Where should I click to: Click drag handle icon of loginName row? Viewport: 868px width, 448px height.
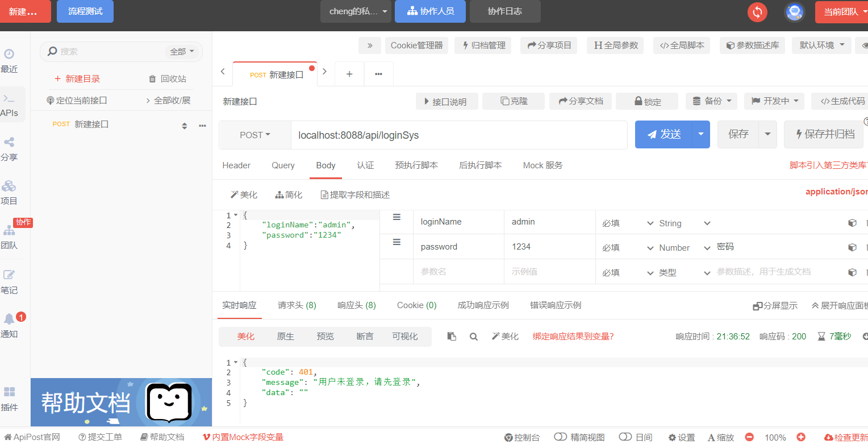pyautogui.click(x=397, y=217)
